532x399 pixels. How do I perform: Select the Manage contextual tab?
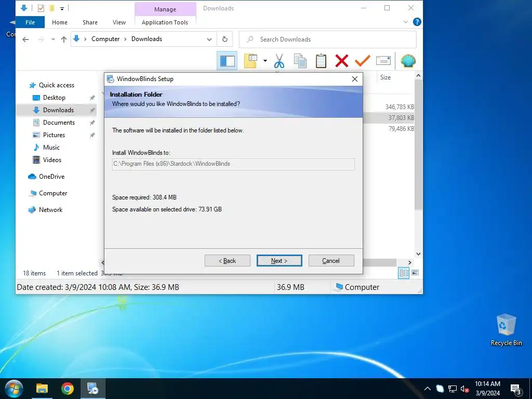coord(165,9)
